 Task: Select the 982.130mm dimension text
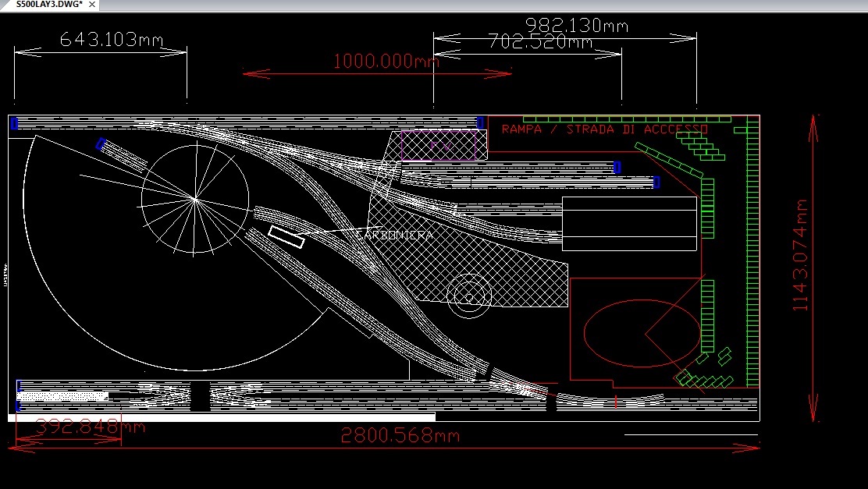pyautogui.click(x=576, y=25)
